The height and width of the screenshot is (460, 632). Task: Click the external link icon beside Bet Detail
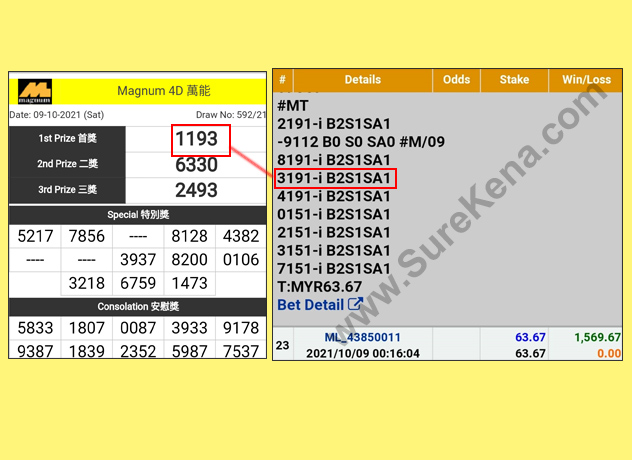pos(355,303)
